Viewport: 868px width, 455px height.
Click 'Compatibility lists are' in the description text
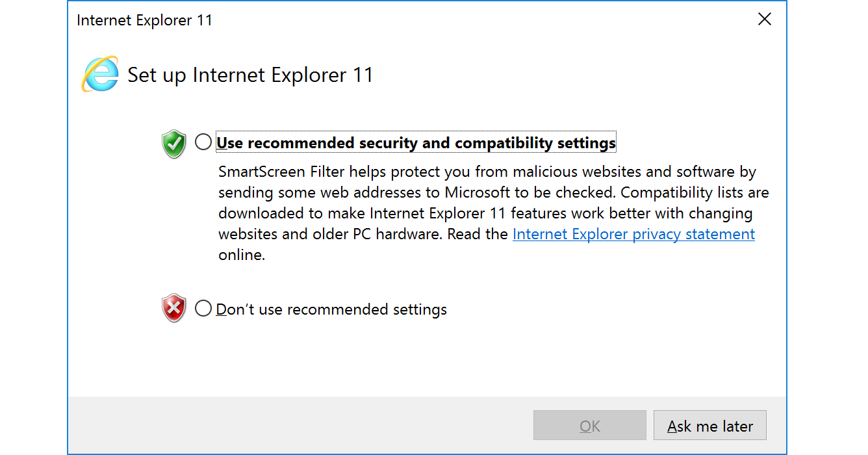click(x=695, y=193)
